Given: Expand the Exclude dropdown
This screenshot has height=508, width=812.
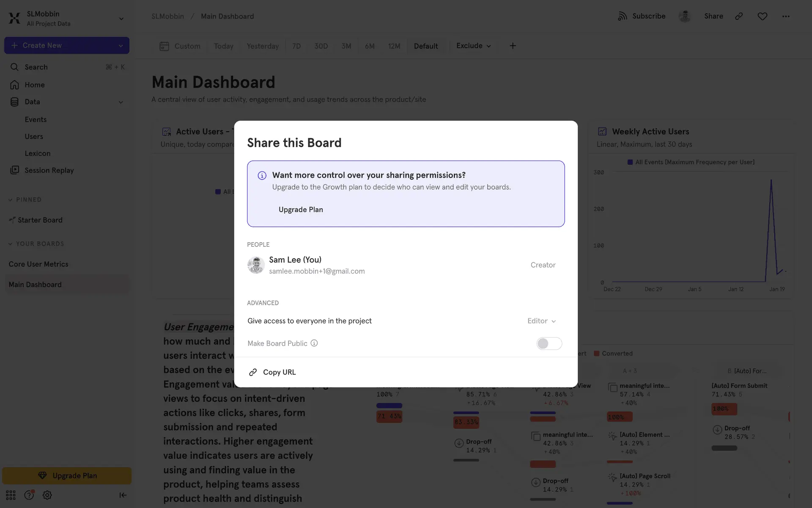Looking at the screenshot, I should point(473,46).
